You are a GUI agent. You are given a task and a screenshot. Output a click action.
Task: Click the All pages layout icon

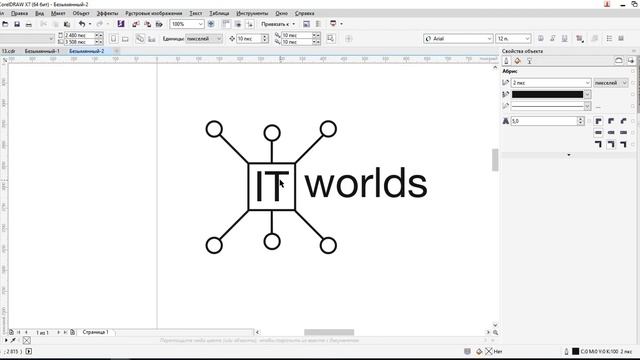(x=140, y=39)
